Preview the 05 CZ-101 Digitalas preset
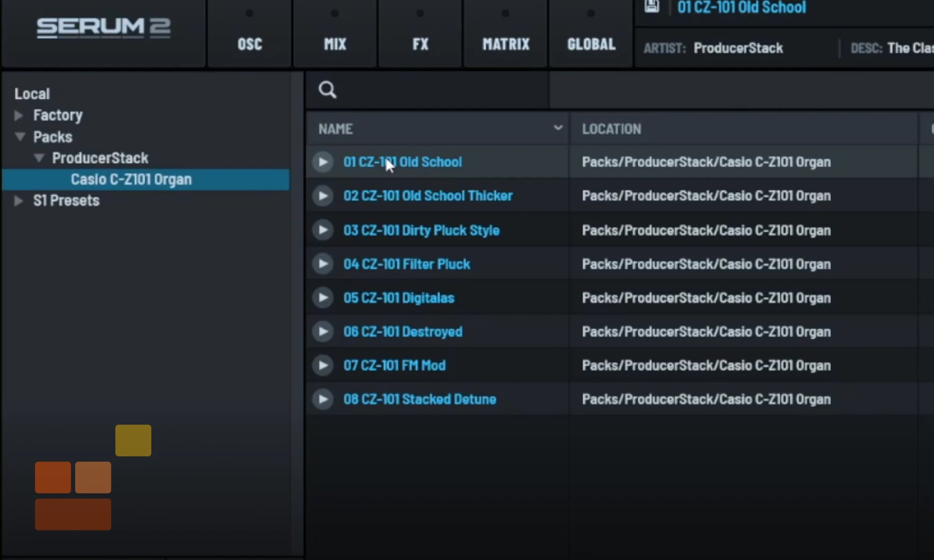Screen dimensions: 934x560 323,298
